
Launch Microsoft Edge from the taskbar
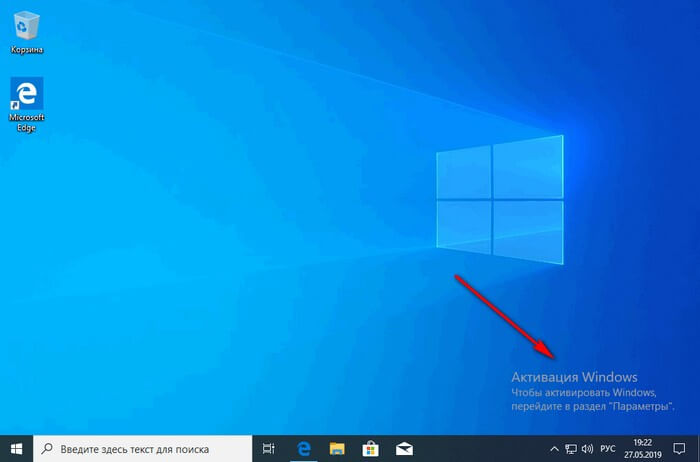click(x=304, y=449)
